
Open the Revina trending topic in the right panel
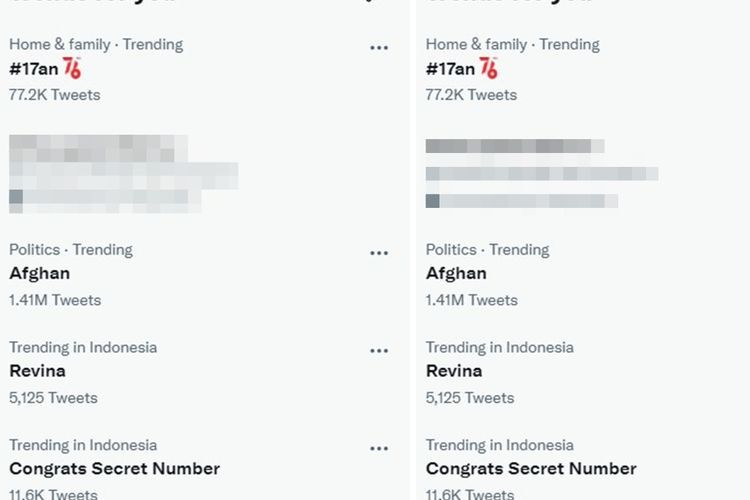coord(454,371)
